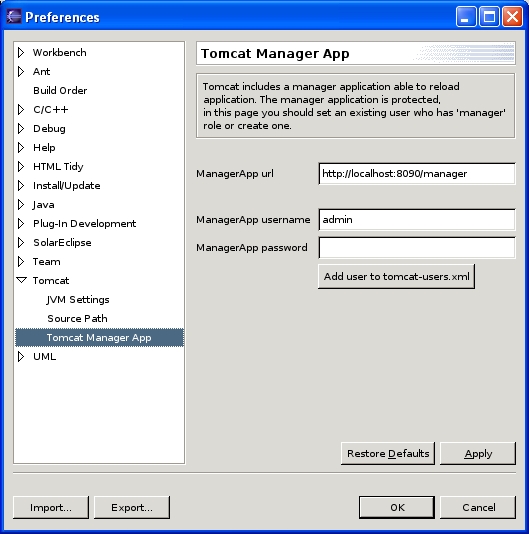Click the Export... button
The width and height of the screenshot is (529, 534).
tap(132, 507)
